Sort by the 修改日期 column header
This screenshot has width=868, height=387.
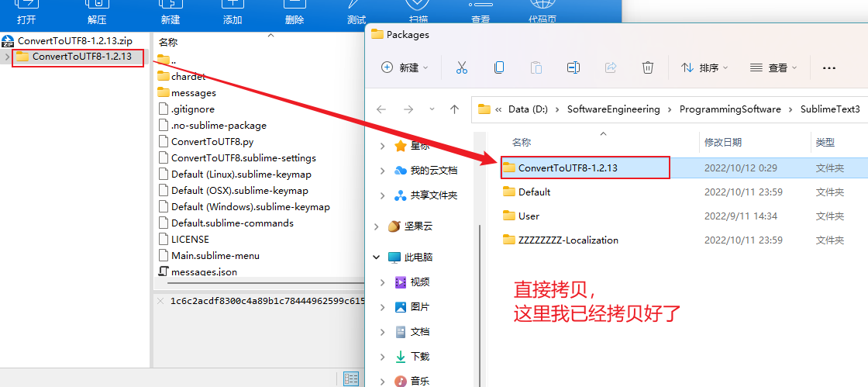[x=723, y=142]
